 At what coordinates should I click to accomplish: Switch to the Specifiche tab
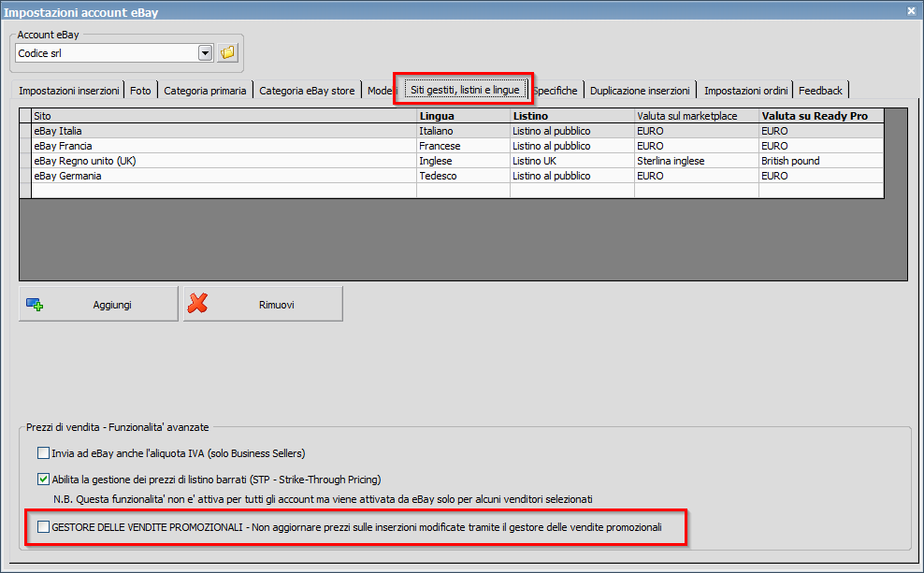(x=556, y=90)
